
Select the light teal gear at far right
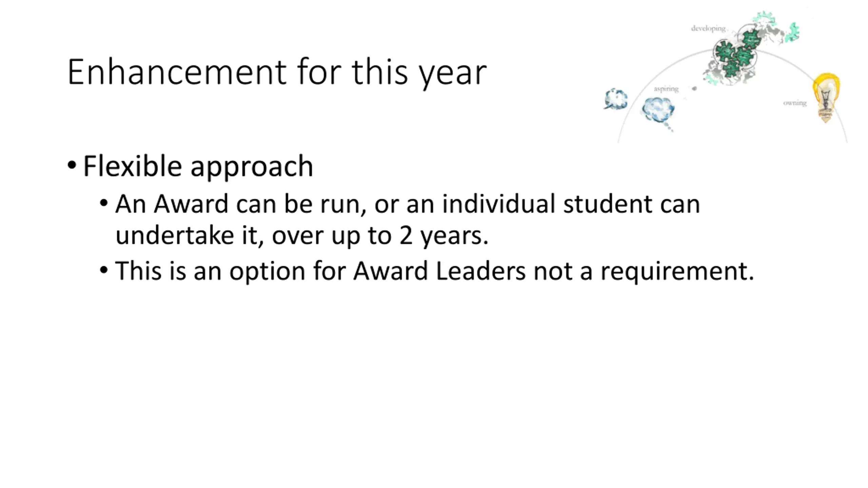click(792, 33)
